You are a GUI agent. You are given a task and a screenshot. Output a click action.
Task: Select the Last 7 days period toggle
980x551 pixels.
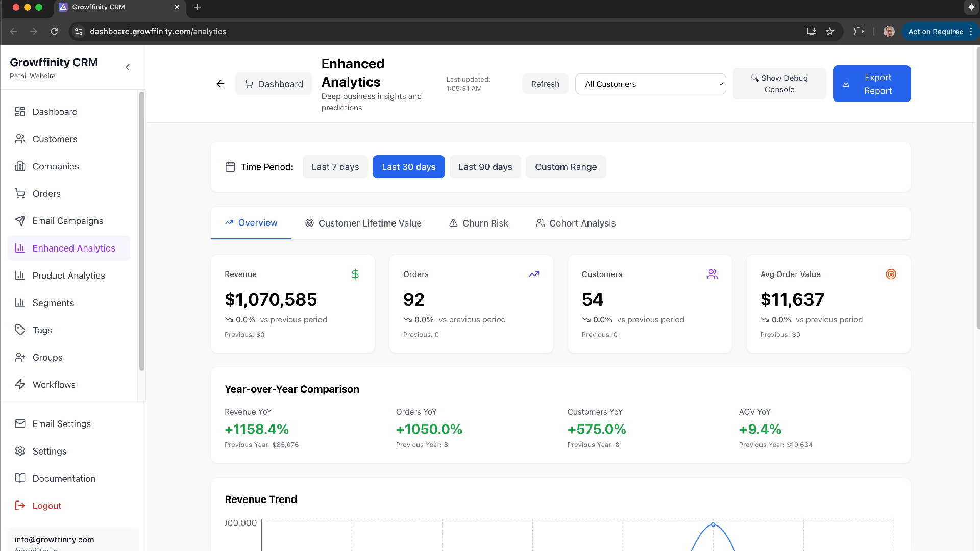click(335, 166)
